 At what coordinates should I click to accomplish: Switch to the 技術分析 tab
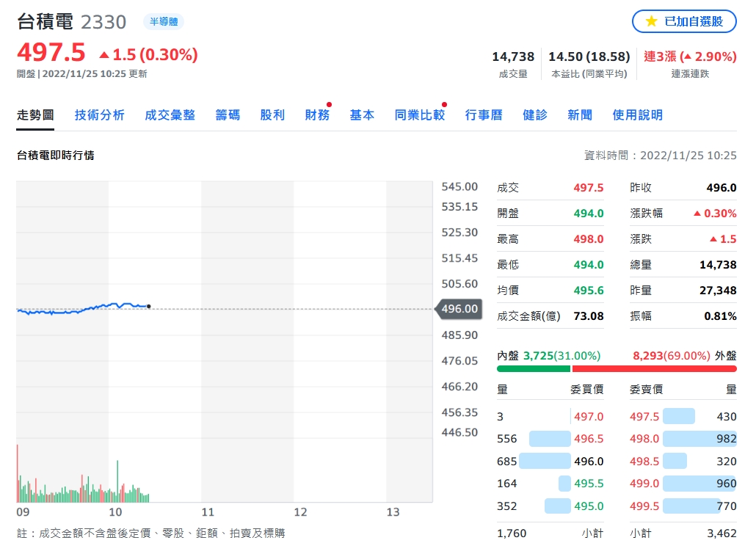point(99,114)
